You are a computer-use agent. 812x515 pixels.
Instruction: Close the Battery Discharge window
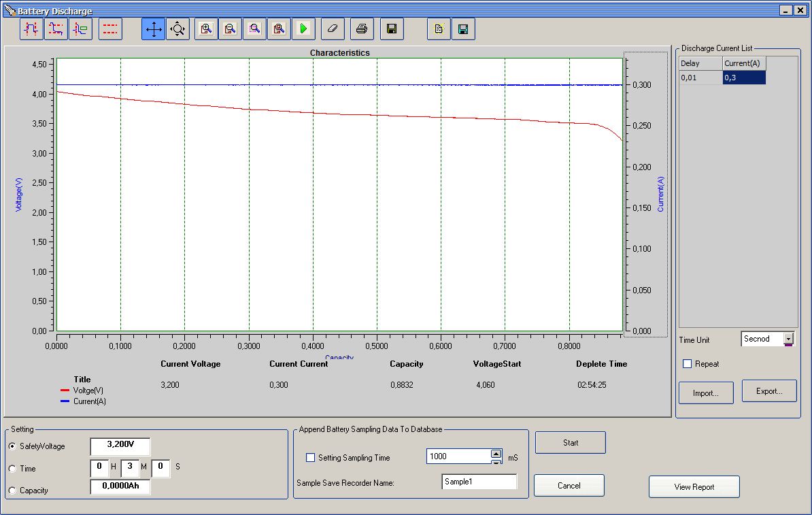click(800, 10)
